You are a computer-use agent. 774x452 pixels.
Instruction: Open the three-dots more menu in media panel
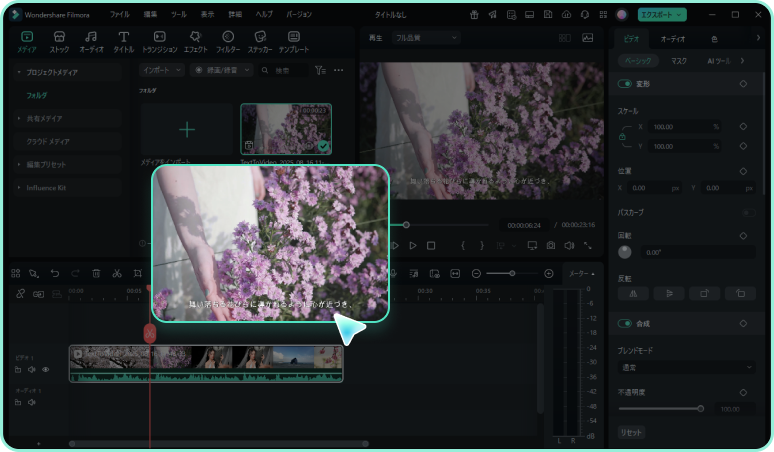(x=339, y=70)
